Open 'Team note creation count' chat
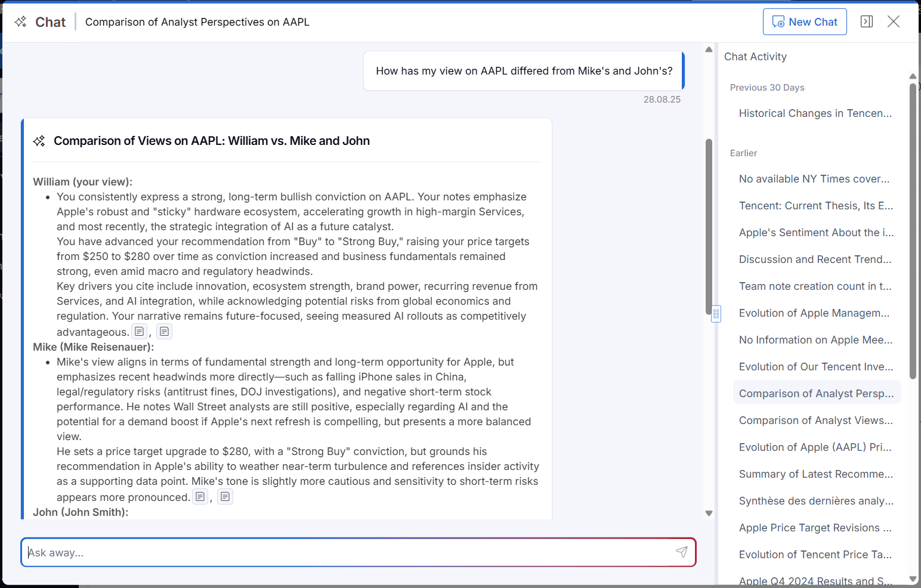The height and width of the screenshot is (588, 921). coord(815,286)
